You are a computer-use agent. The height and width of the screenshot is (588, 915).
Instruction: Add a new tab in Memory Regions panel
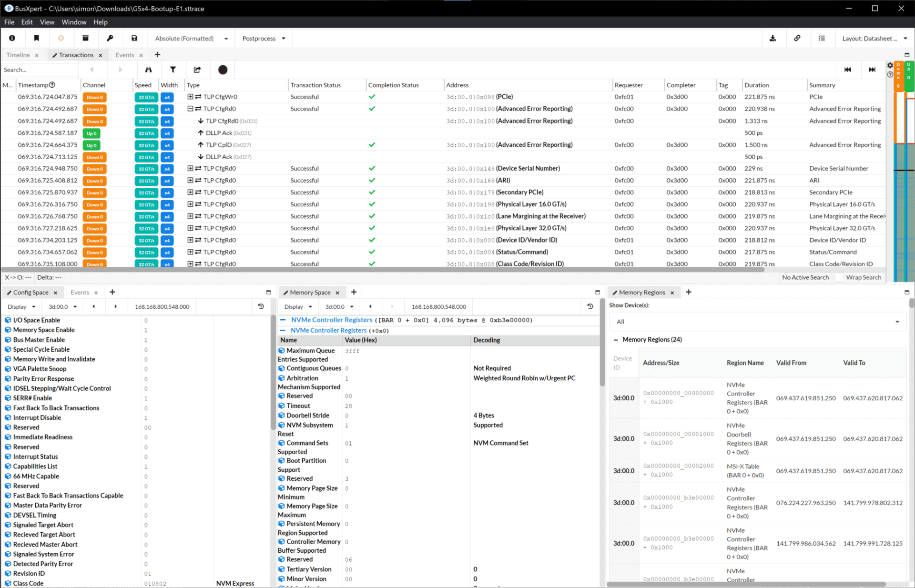tap(688, 292)
